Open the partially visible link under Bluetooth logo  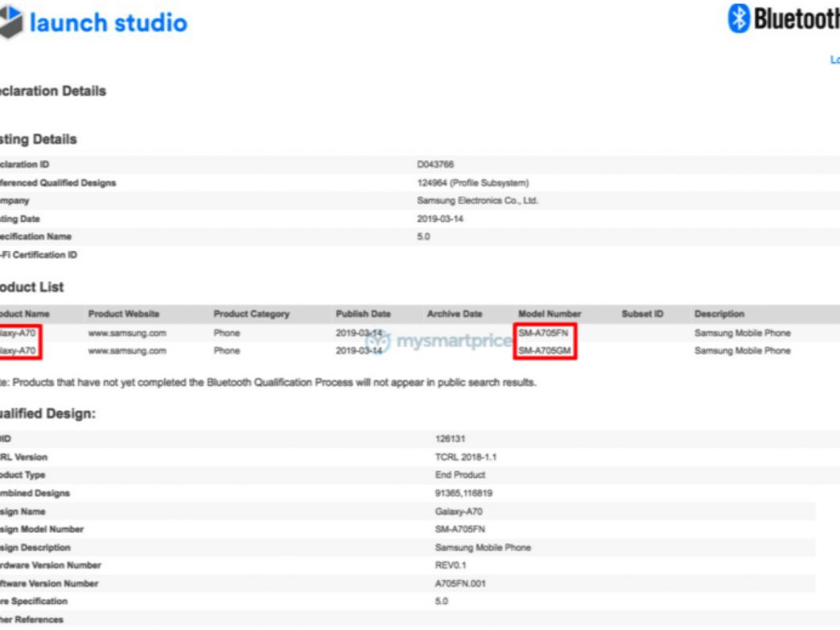click(x=834, y=60)
